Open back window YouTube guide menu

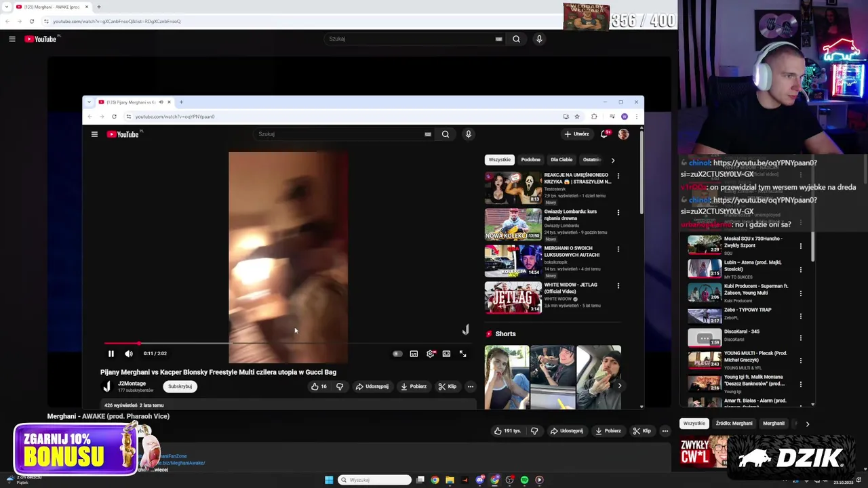(x=12, y=39)
